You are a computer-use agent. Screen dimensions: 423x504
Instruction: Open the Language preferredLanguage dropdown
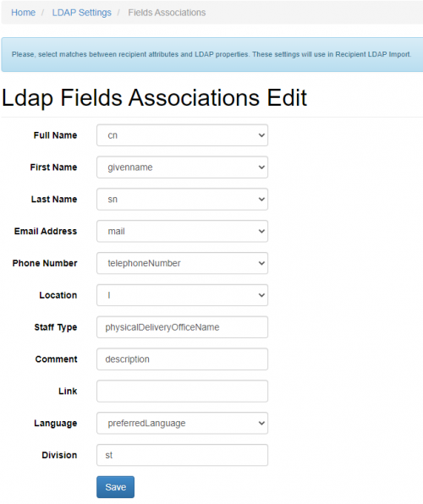[182, 423]
